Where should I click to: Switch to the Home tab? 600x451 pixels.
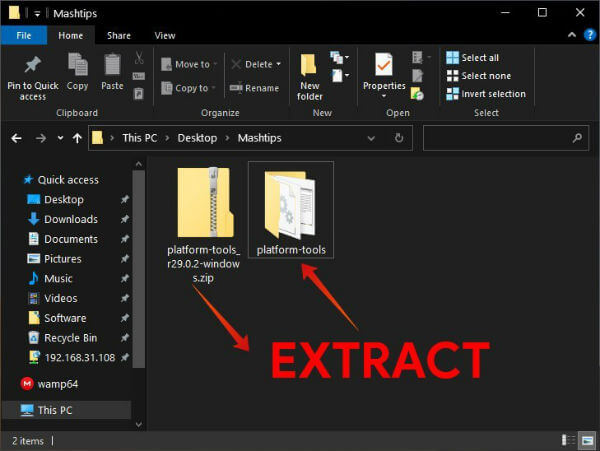[x=70, y=36]
